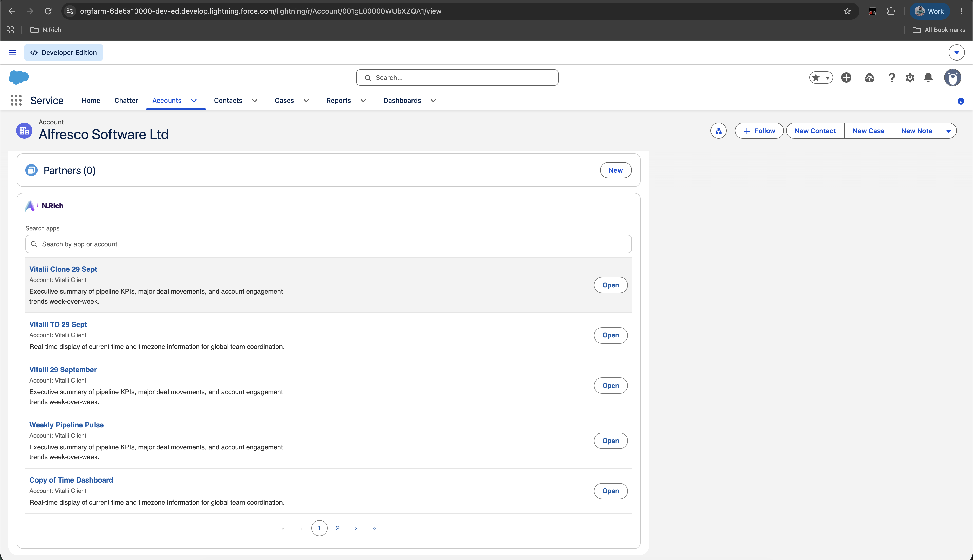This screenshot has height=560, width=973.
Task: Click the New Case button
Action: coord(868,131)
